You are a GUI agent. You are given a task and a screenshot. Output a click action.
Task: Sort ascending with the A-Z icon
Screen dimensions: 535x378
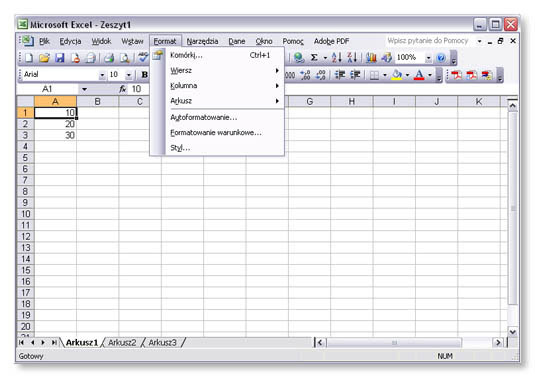coord(336,58)
